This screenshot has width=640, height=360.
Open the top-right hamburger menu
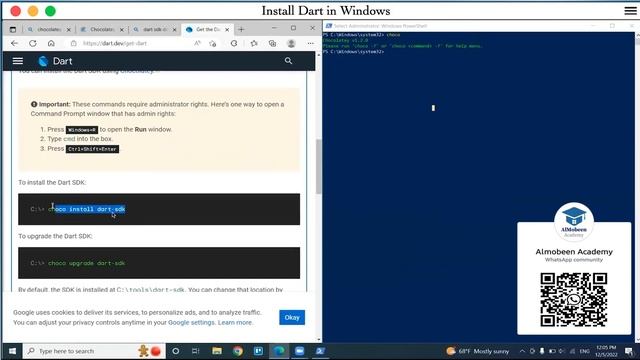point(630,11)
